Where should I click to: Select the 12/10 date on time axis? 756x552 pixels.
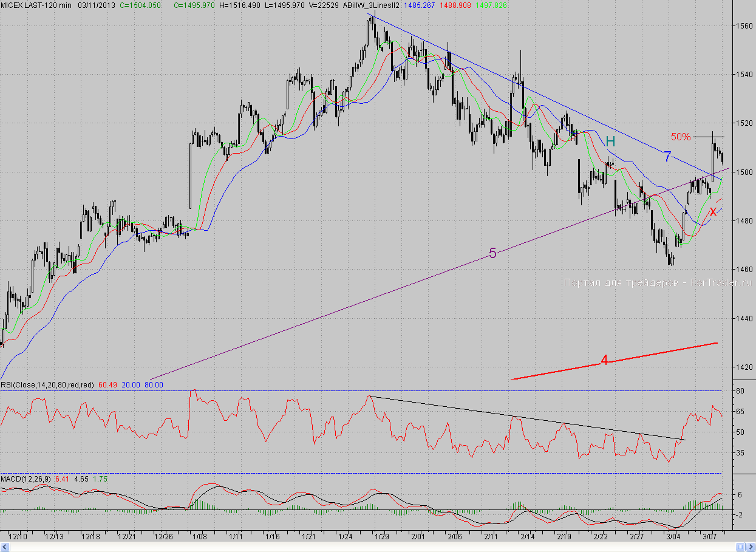[x=18, y=537]
